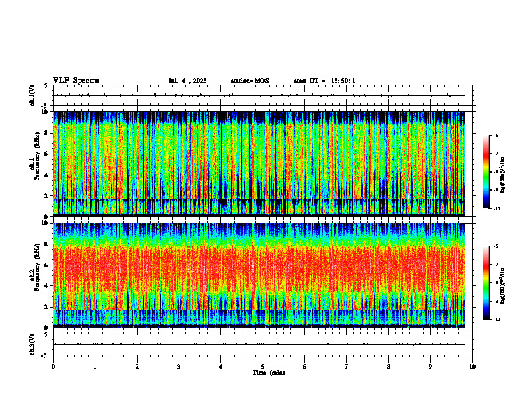Click the time axis tick label "1"
This screenshot has width=532, height=411.
[x=95, y=367]
